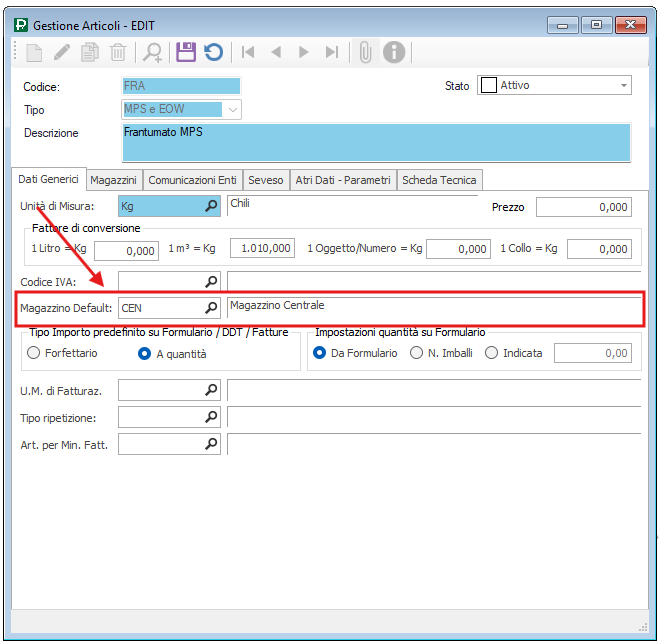
Task: Open lookup for Unità di Misura field
Action: tap(211, 206)
